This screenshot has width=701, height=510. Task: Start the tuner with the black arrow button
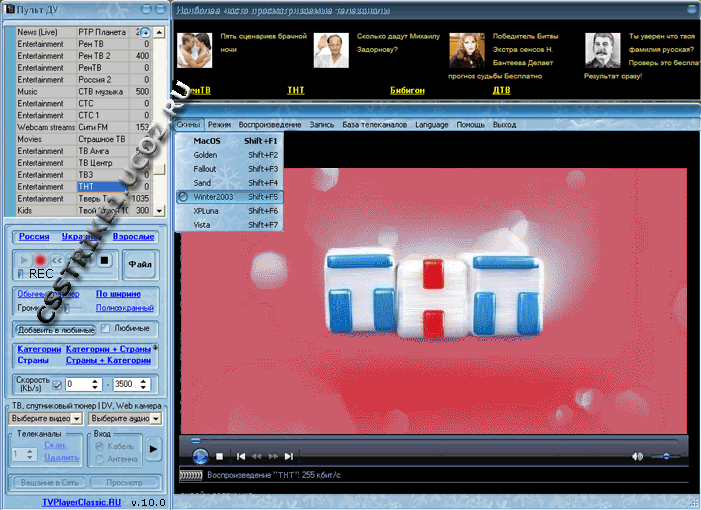tap(153, 449)
